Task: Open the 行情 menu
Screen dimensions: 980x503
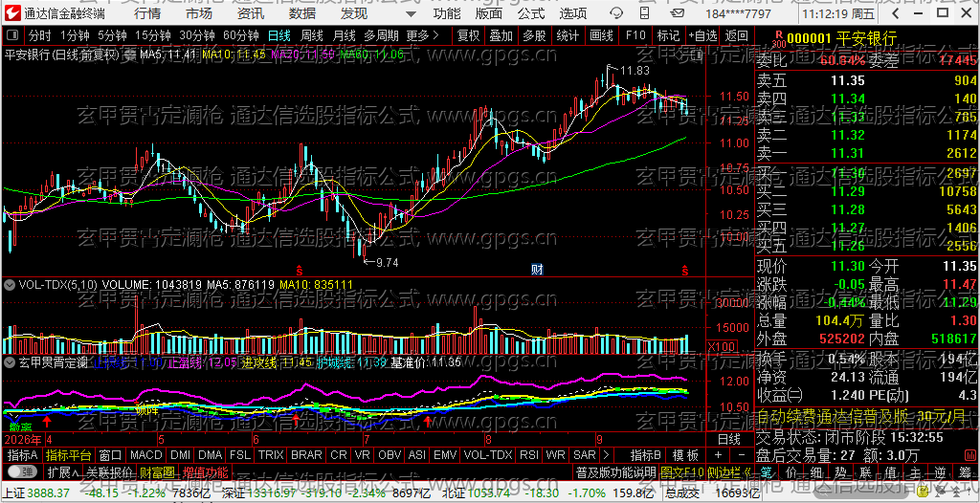Action: pyautogui.click(x=146, y=13)
